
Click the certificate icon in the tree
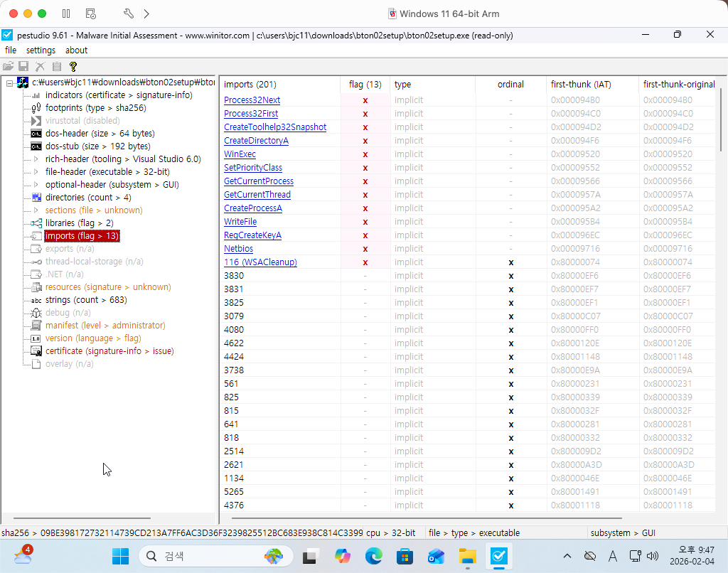[x=36, y=351]
